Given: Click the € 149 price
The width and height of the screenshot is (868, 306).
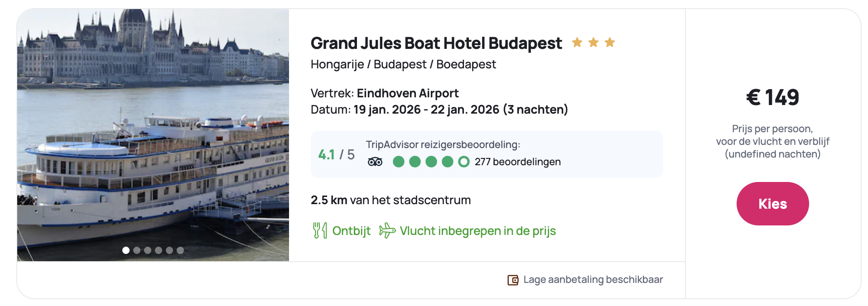Looking at the screenshot, I should [x=772, y=97].
